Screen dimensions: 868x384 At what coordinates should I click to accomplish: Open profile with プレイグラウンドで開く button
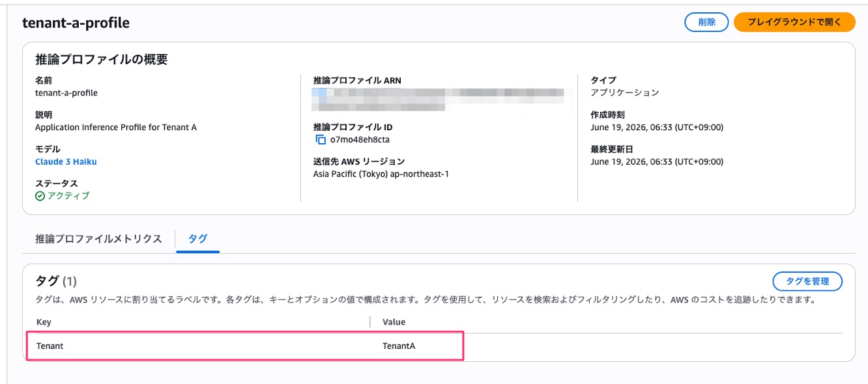tap(794, 22)
